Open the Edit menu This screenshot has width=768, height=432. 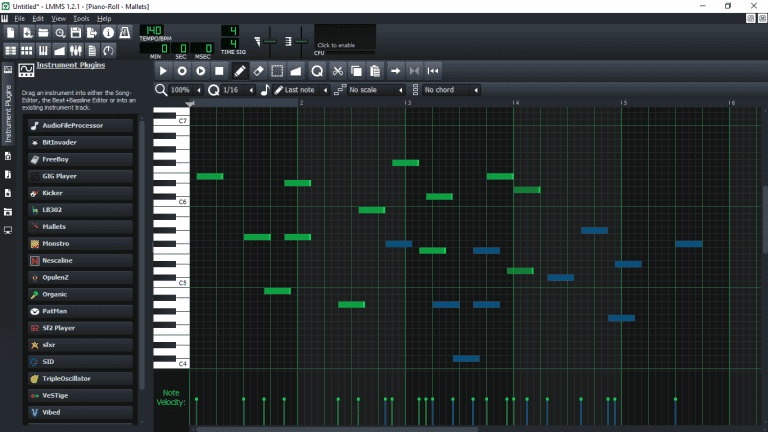tap(38, 19)
